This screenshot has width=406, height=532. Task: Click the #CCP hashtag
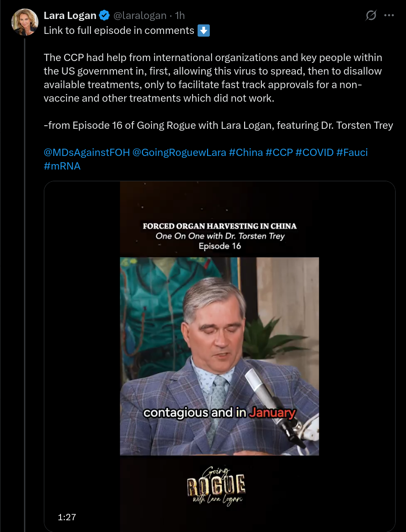point(279,152)
